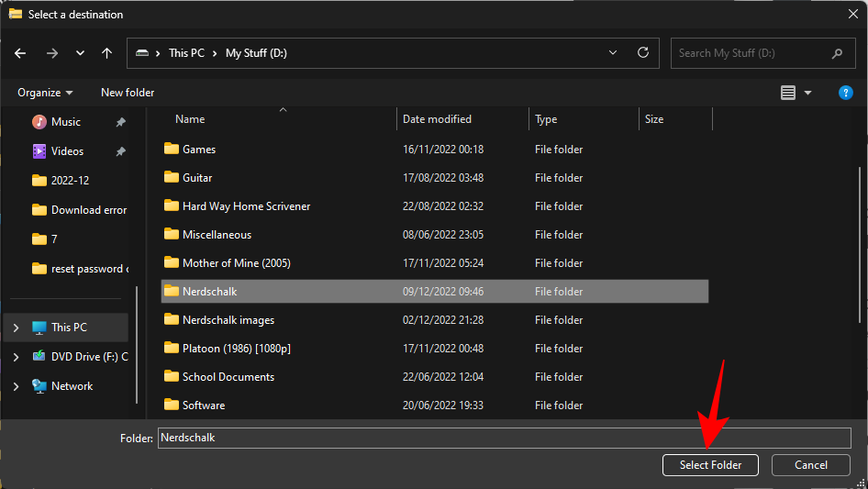The width and height of the screenshot is (868, 489).
Task: Click New folder in toolbar
Action: click(128, 93)
